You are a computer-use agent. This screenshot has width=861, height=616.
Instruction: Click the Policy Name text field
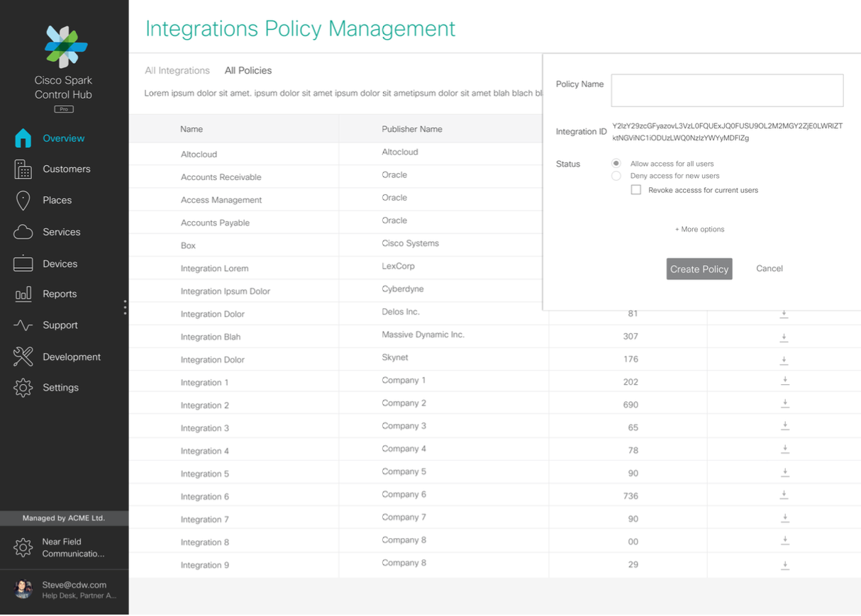coord(727,91)
